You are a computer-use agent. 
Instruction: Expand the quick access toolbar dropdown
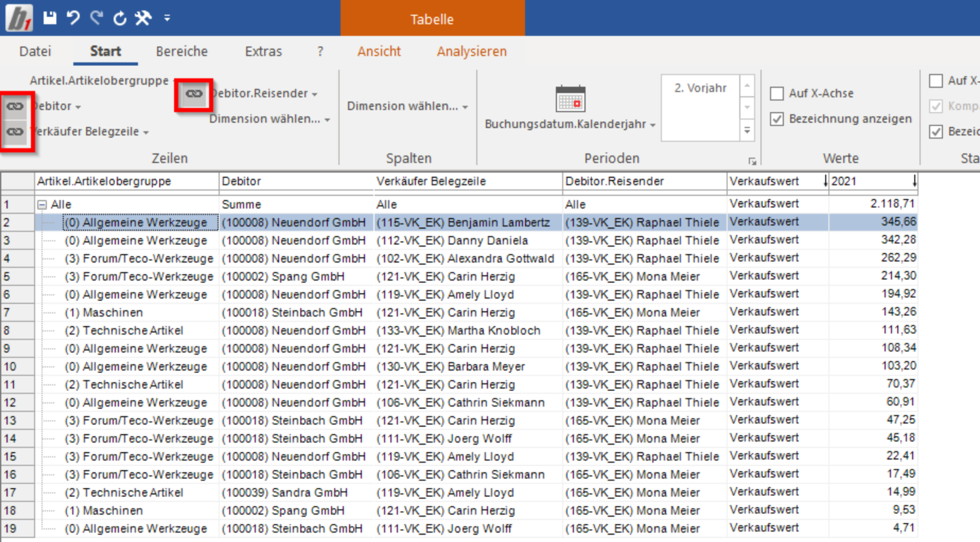167,18
